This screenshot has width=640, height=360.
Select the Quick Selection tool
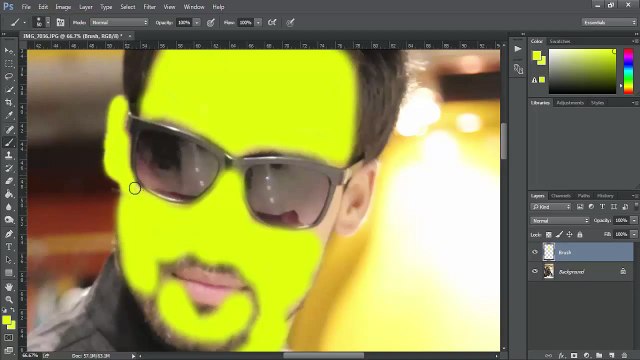pos(9,89)
